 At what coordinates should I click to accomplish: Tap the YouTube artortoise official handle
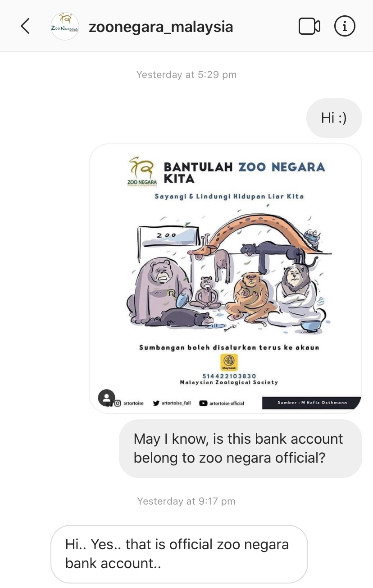click(222, 403)
